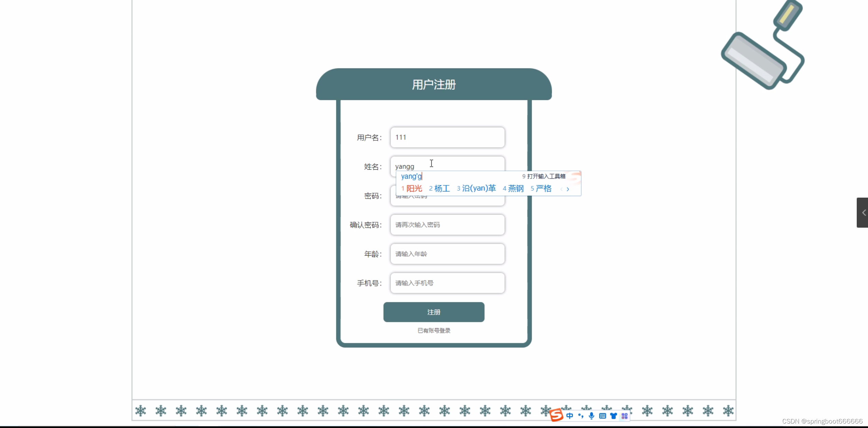
Task: Select candidate 严格 in IME list
Action: click(543, 188)
